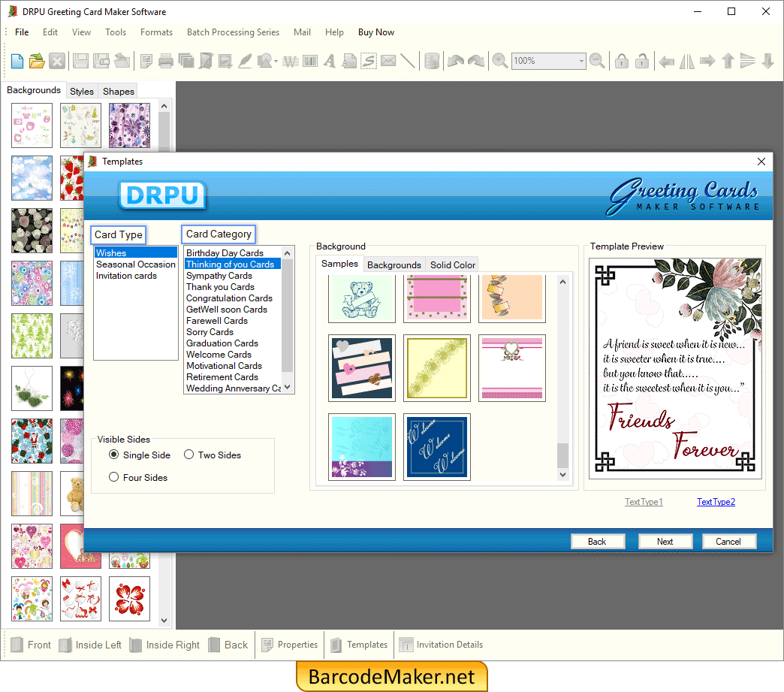Click the closed padlock lock icon
Image resolution: width=784 pixels, height=692 pixels.
click(622, 61)
